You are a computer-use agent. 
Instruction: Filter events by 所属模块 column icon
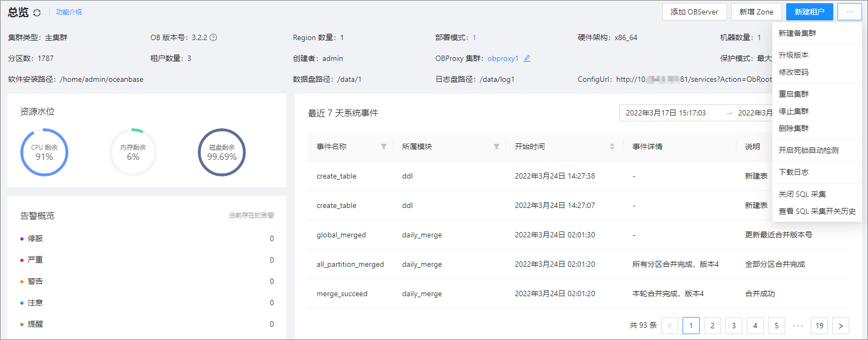pos(496,146)
